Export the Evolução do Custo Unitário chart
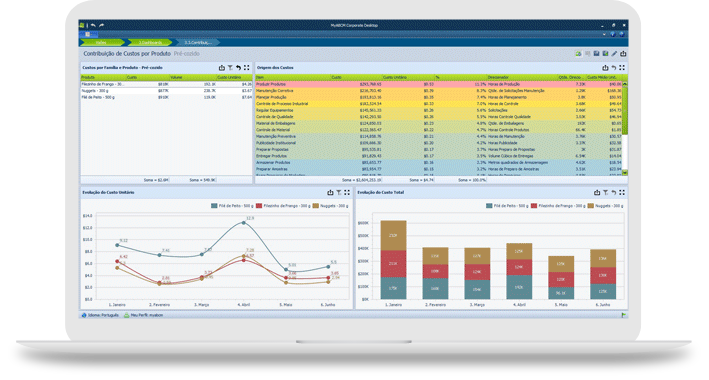This screenshot has width=709, height=380. point(330,193)
